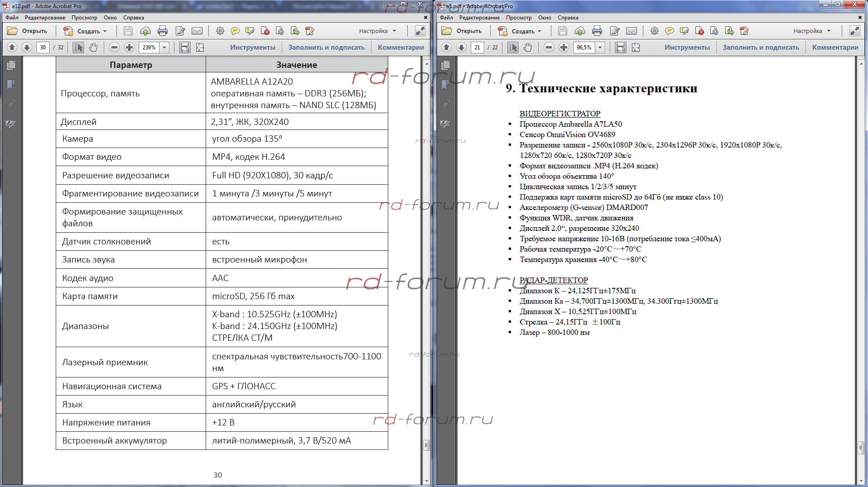Toggle the bookmarks panel in the a12.pdf sidebar
The image size is (868, 487).
[11, 85]
